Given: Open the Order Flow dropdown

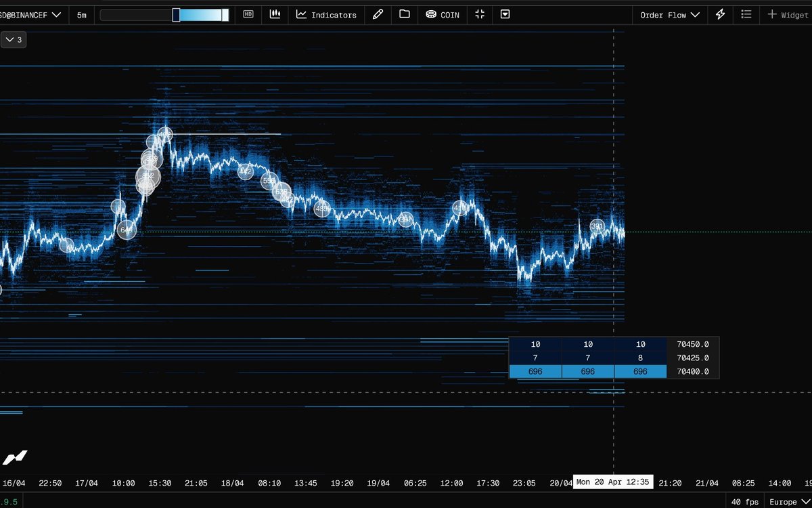Looking at the screenshot, I should coord(670,14).
